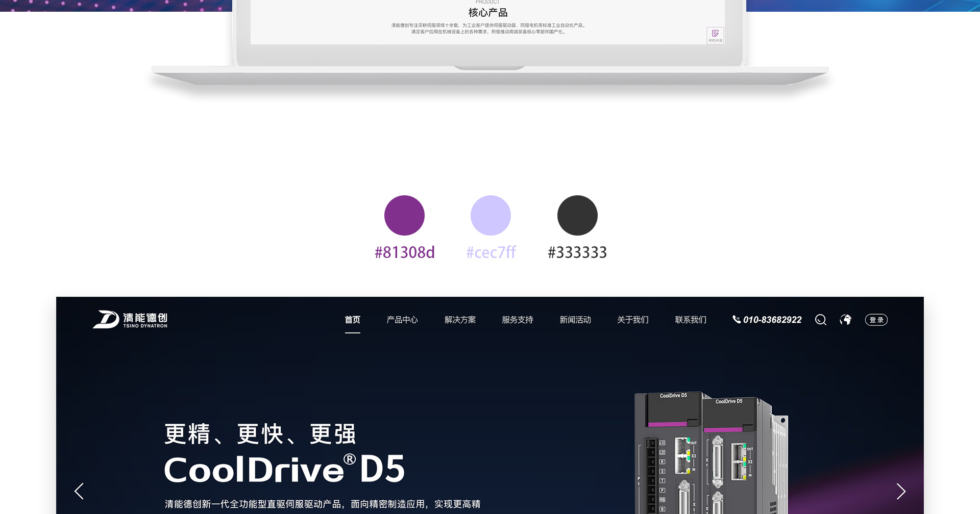
Task: Choose the dark #333333 color swatch
Action: click(x=577, y=215)
